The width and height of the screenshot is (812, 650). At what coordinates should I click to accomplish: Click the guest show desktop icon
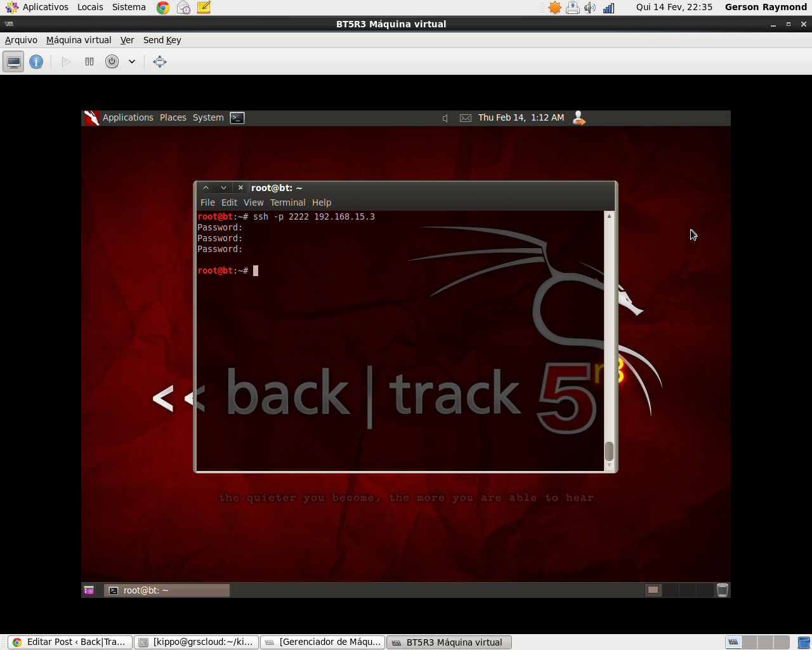pyautogui.click(x=89, y=590)
